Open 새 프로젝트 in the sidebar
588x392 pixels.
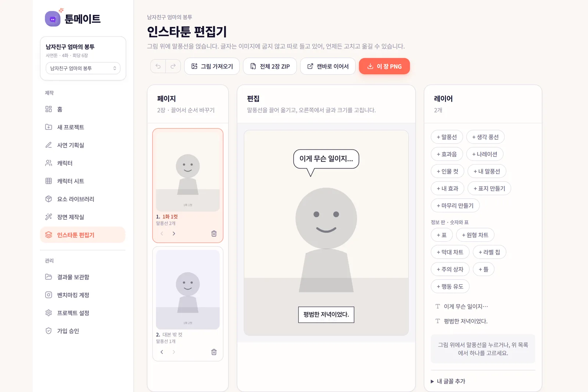[83, 127]
